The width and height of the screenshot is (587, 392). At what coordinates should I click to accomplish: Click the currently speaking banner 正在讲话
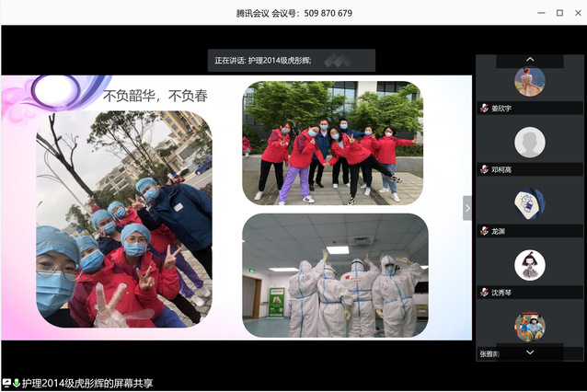[291, 61]
